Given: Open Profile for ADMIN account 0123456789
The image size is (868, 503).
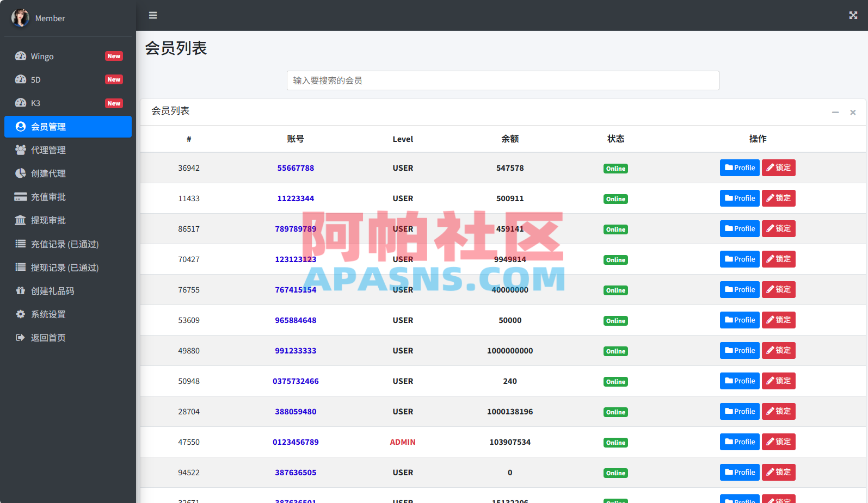Looking at the screenshot, I should click(x=740, y=442).
